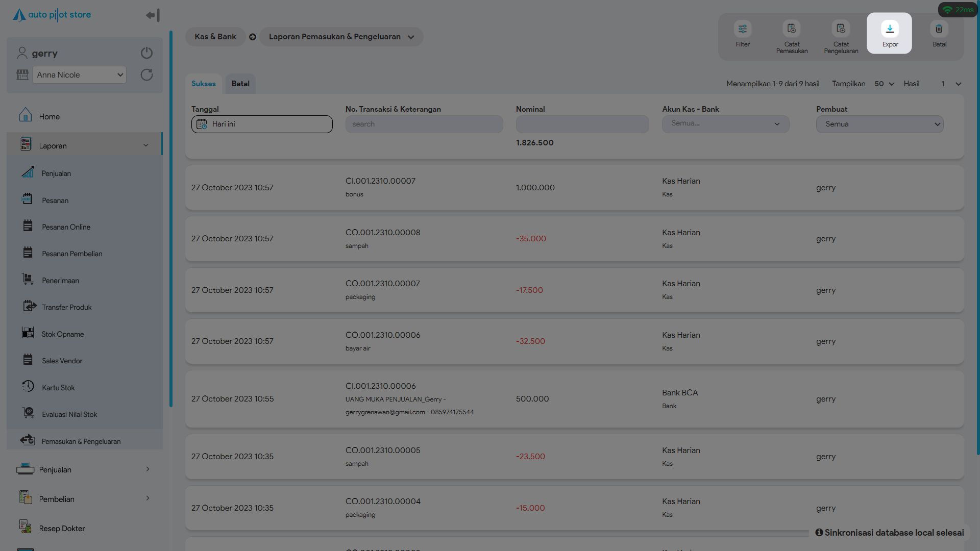Open the Filter tool

(x=743, y=29)
